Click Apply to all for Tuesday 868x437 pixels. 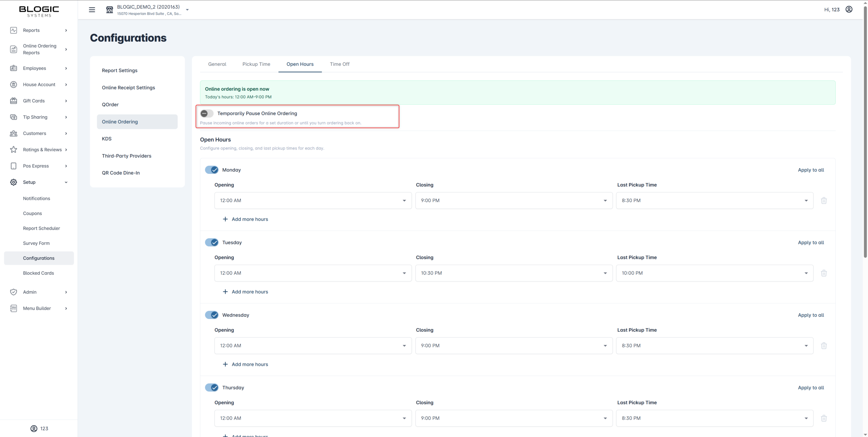811,242
